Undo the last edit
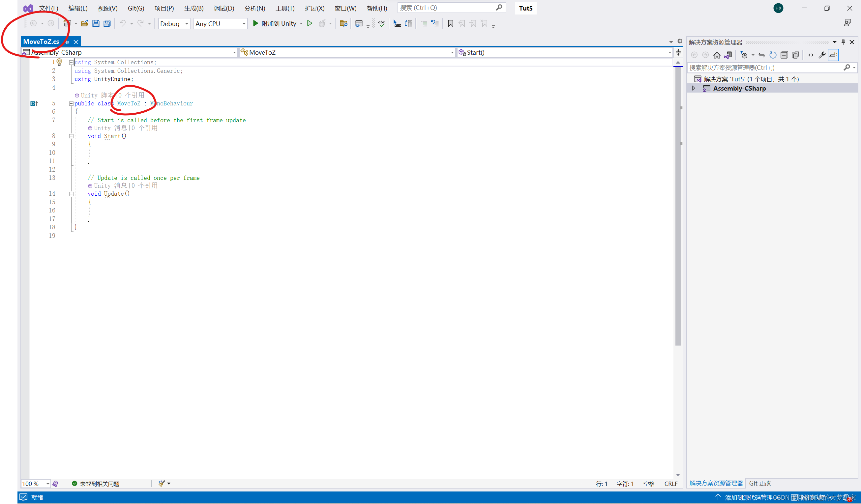Image resolution: width=861 pixels, height=504 pixels. 123,24
